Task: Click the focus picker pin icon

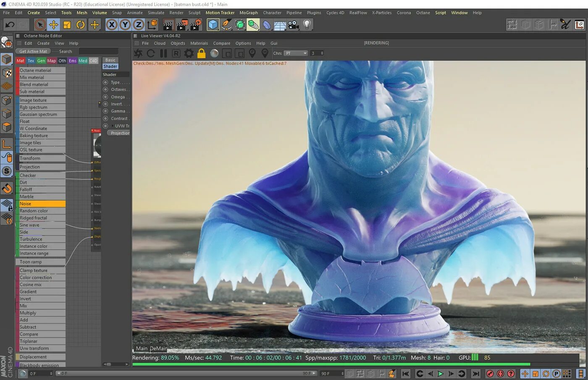Action: coord(252,53)
